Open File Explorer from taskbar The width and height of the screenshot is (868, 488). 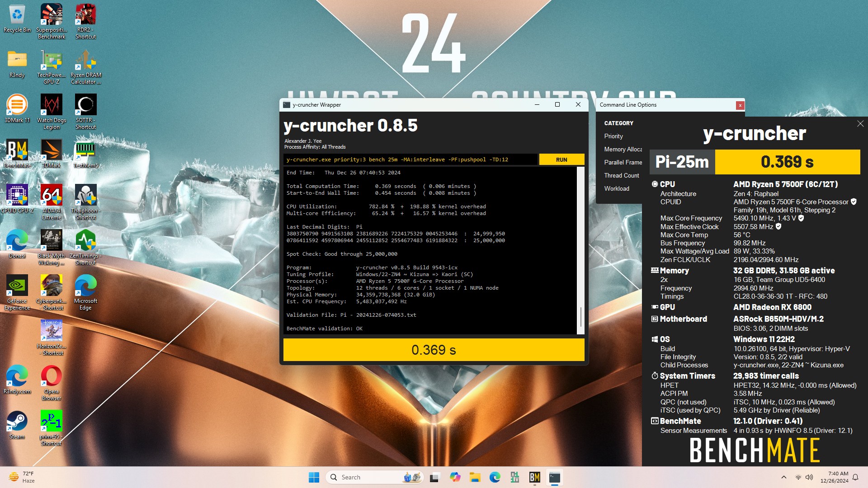click(x=475, y=477)
